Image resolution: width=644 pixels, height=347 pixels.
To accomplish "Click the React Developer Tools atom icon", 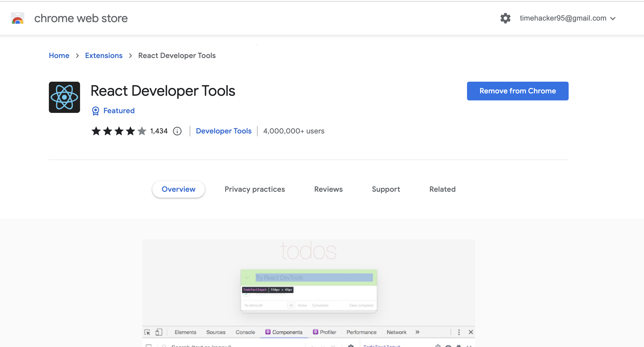I will click(64, 97).
